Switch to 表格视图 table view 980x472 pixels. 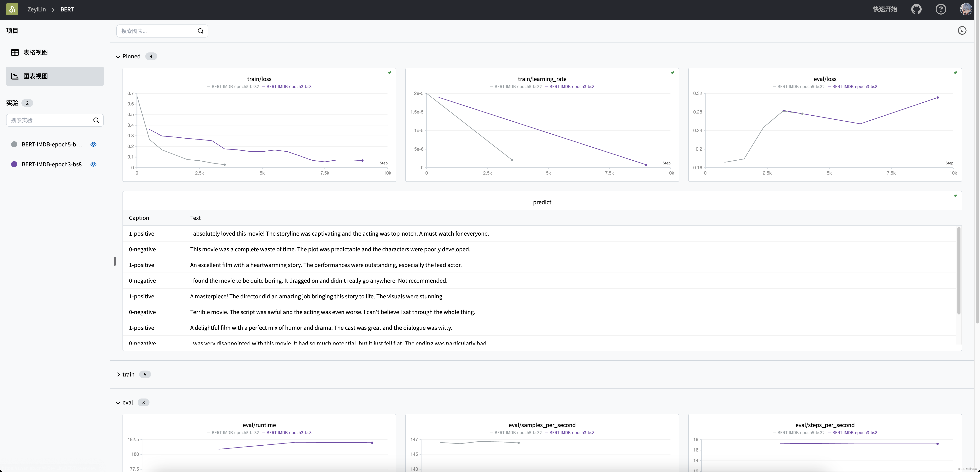click(35, 52)
